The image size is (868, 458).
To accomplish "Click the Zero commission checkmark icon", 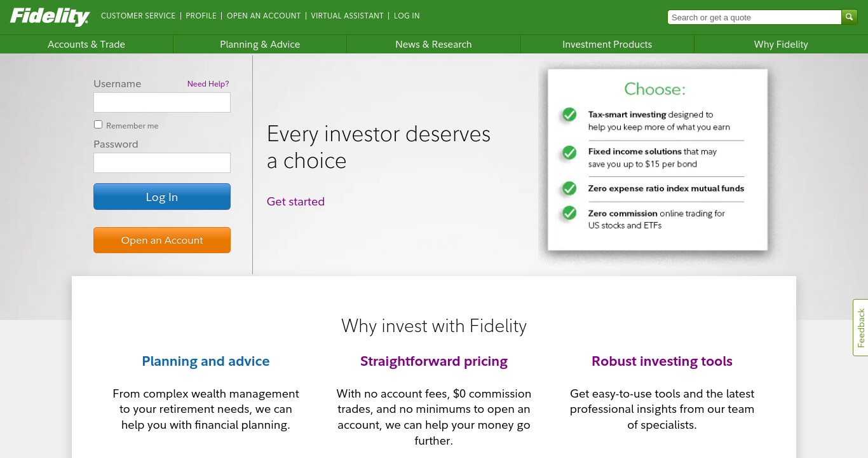I will 569,213.
